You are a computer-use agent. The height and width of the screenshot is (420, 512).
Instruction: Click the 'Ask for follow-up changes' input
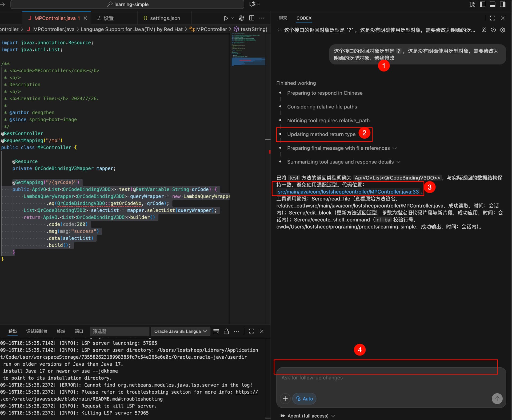[391, 378]
